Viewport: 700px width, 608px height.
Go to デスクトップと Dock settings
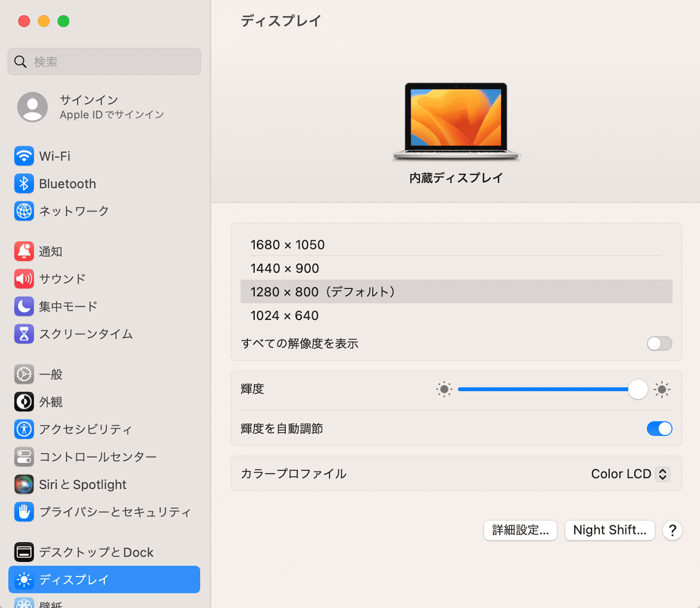click(104, 552)
